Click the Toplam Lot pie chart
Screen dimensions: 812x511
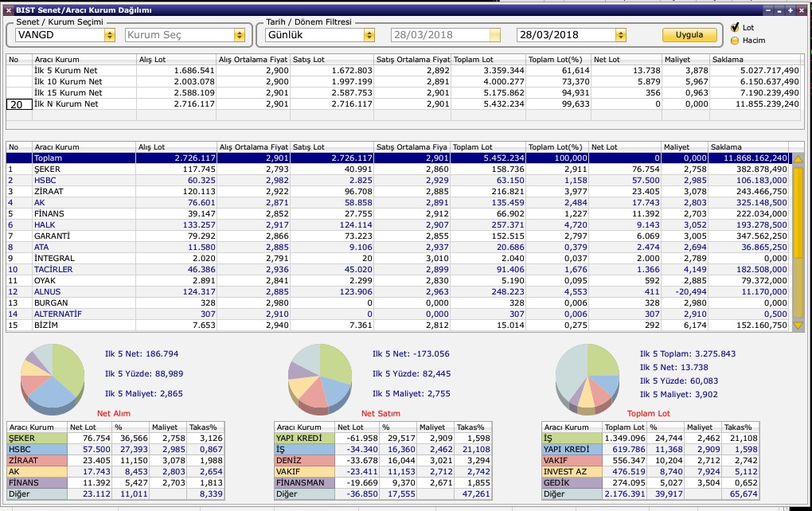588,378
